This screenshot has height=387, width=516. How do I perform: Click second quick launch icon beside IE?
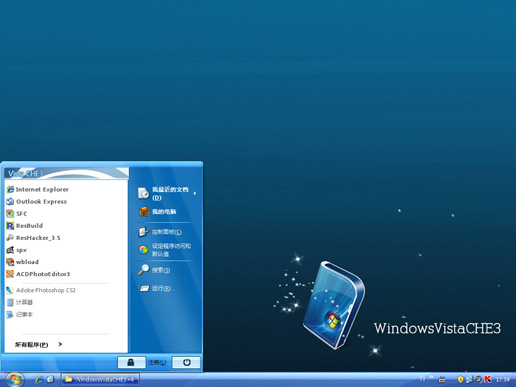click(x=51, y=379)
